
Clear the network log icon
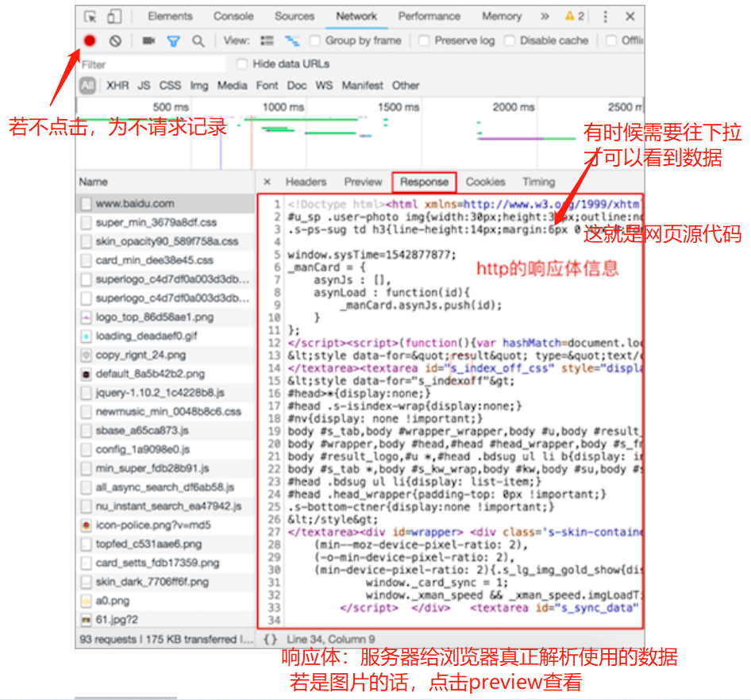tap(115, 41)
